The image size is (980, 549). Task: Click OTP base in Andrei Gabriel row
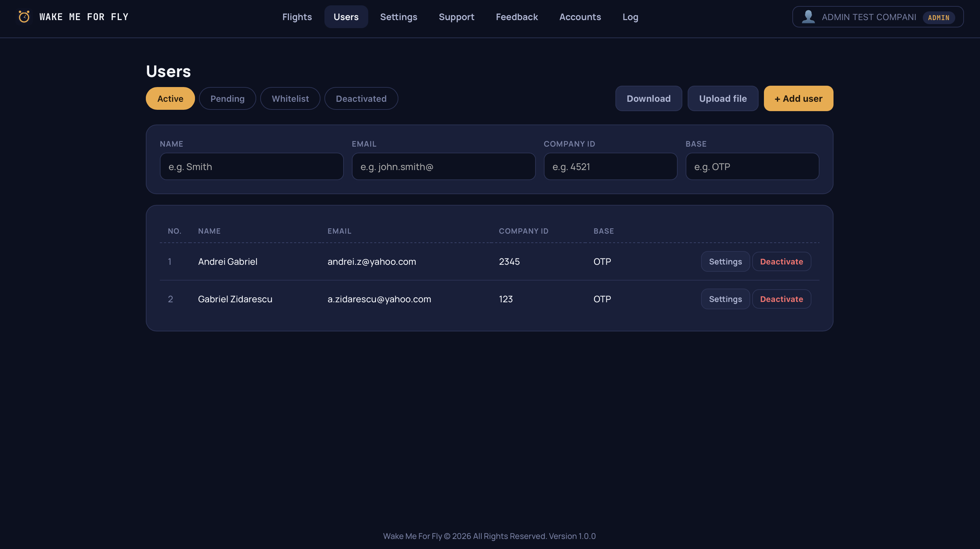tap(602, 261)
